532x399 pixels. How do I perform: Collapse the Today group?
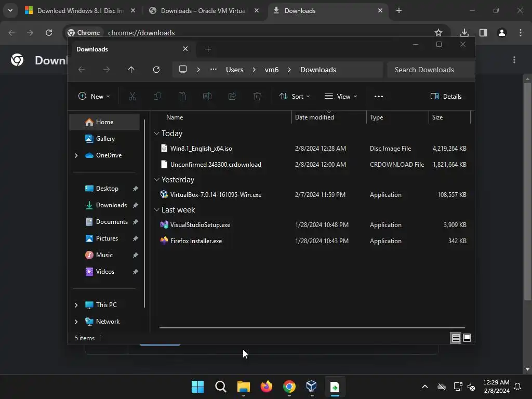(x=156, y=134)
